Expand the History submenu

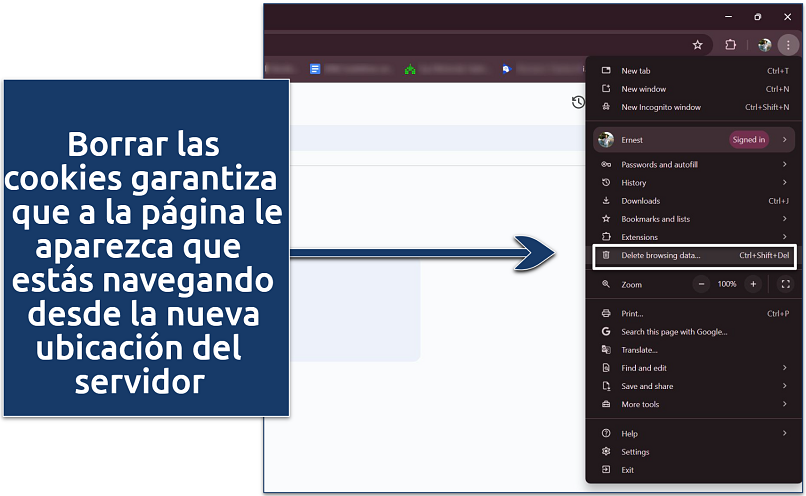point(785,183)
